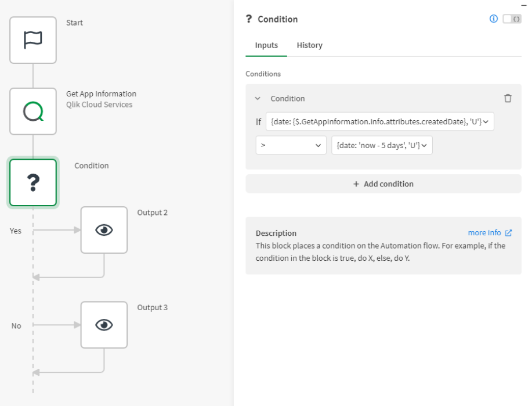Expand the 'now - 5 days' value dropdown arrow
This screenshot has width=532, height=406.
(x=424, y=145)
